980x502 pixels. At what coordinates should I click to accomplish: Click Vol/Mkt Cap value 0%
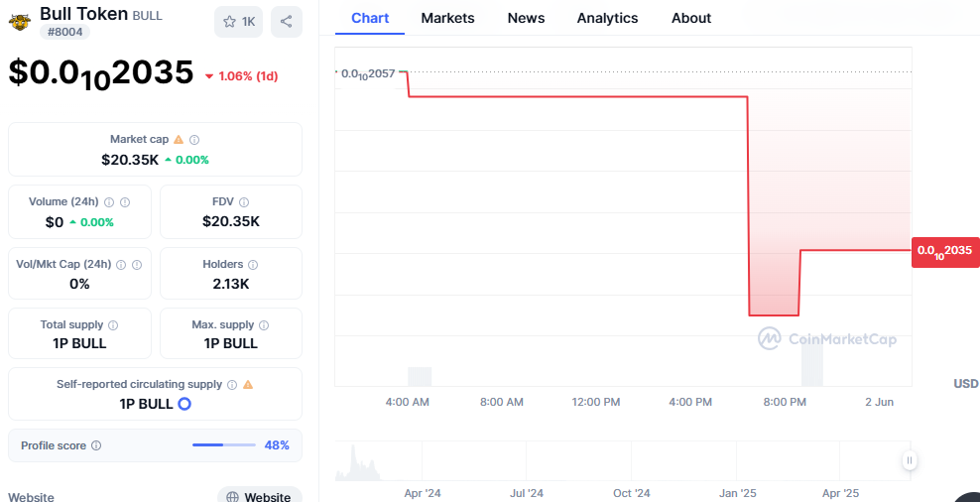click(x=80, y=284)
